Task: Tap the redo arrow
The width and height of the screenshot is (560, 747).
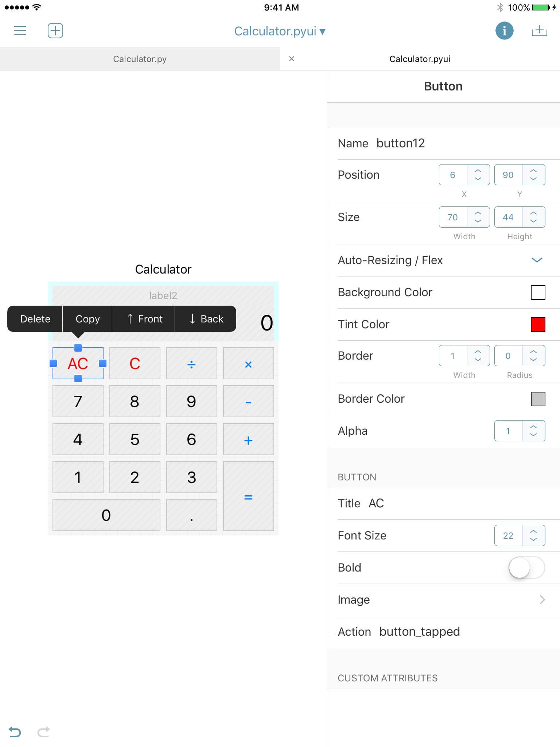Action: [43, 732]
